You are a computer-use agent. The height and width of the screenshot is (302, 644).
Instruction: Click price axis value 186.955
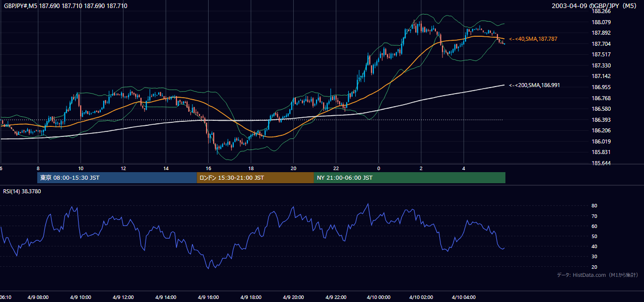601,87
